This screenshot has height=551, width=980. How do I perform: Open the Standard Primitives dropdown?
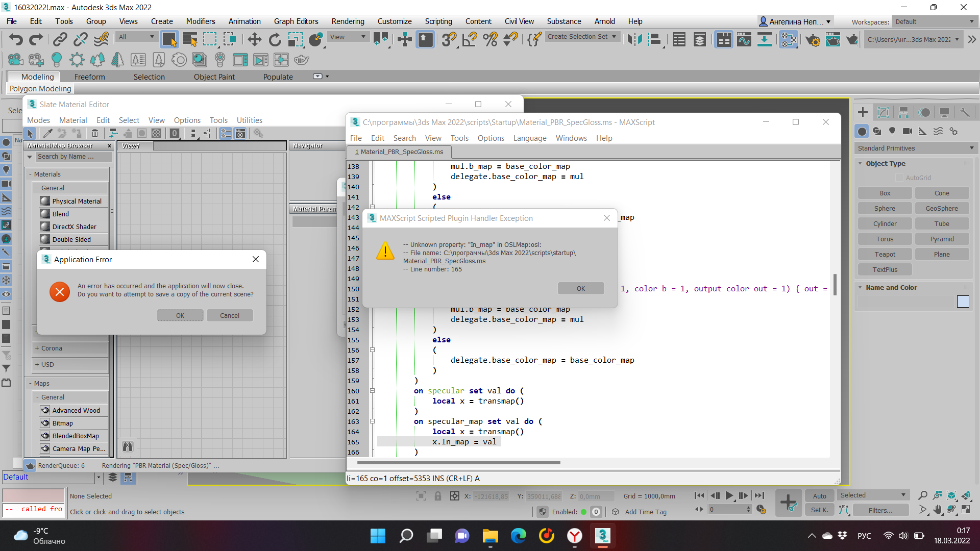pos(916,148)
